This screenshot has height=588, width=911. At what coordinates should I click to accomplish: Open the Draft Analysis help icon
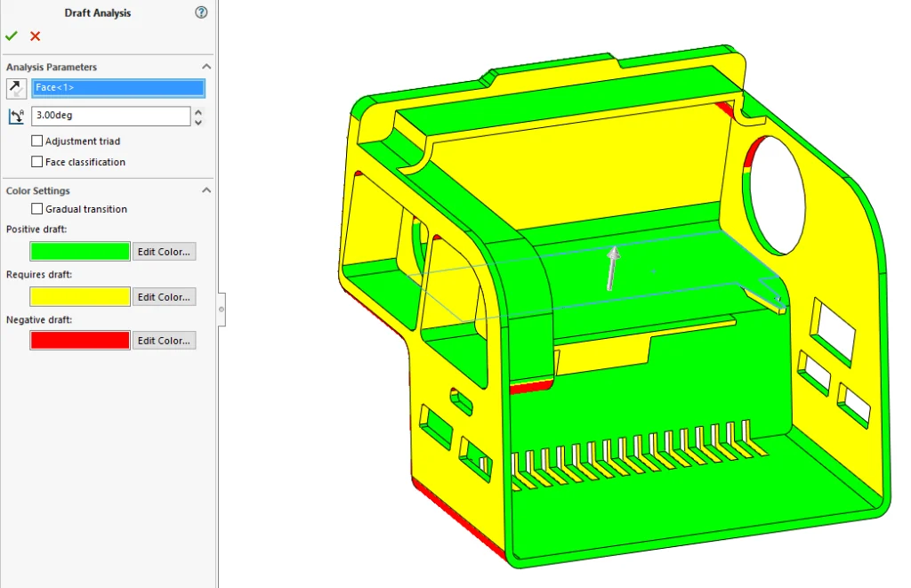click(201, 12)
